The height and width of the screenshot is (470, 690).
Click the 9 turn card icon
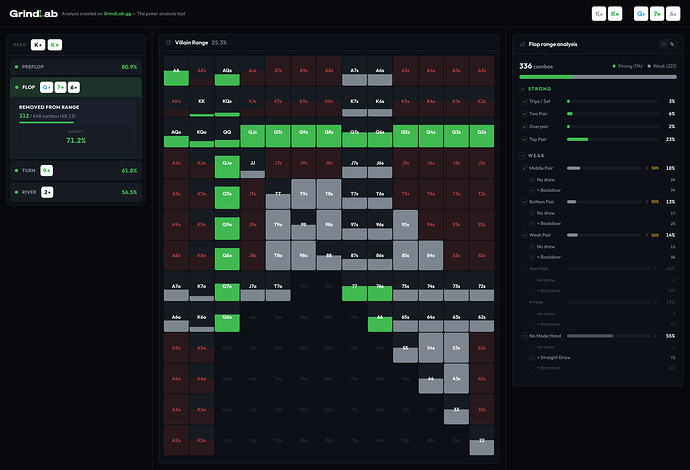coord(47,171)
